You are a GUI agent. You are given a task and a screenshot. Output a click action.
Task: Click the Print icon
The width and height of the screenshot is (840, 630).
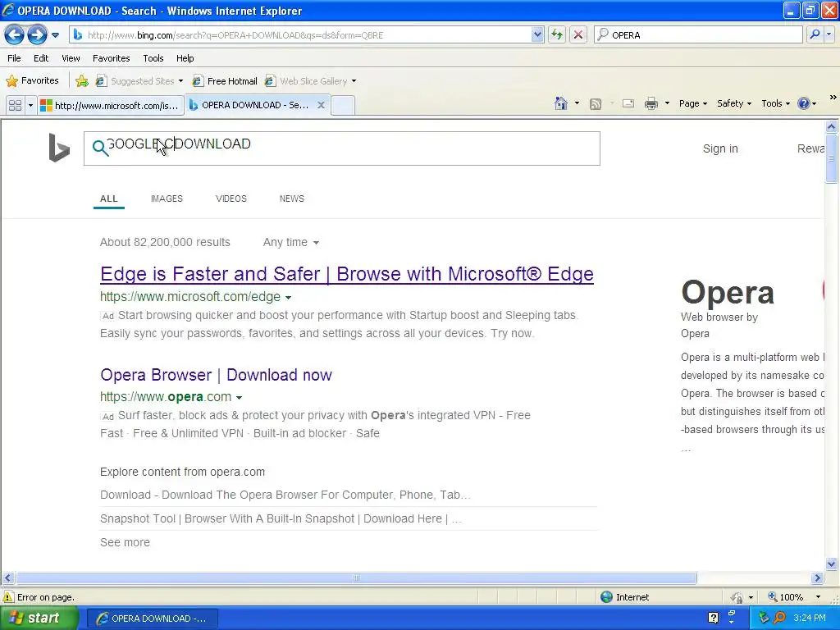[651, 103]
